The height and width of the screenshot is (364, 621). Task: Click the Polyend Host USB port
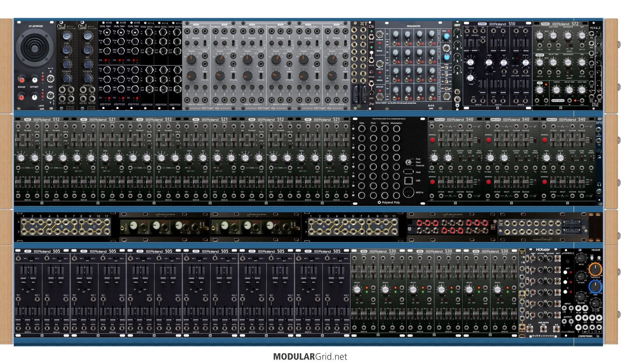pos(408,172)
